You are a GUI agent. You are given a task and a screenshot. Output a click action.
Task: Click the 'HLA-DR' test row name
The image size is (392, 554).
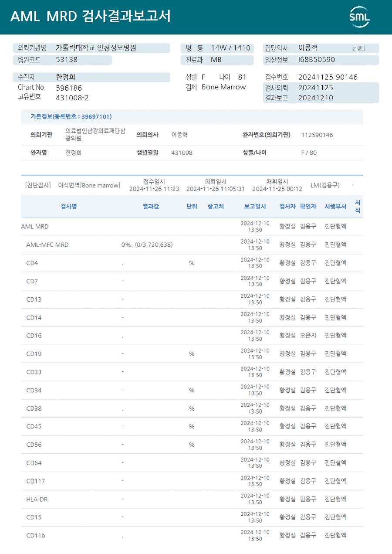click(x=37, y=499)
